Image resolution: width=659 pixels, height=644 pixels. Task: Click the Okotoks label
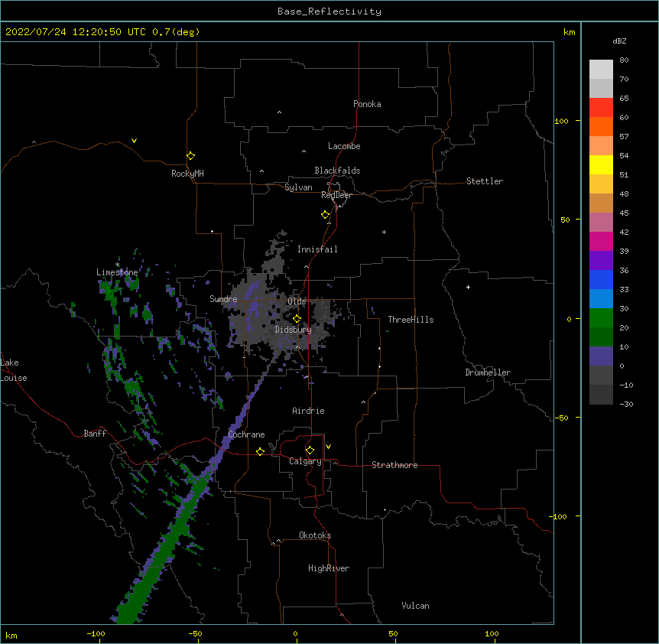pyautogui.click(x=315, y=535)
